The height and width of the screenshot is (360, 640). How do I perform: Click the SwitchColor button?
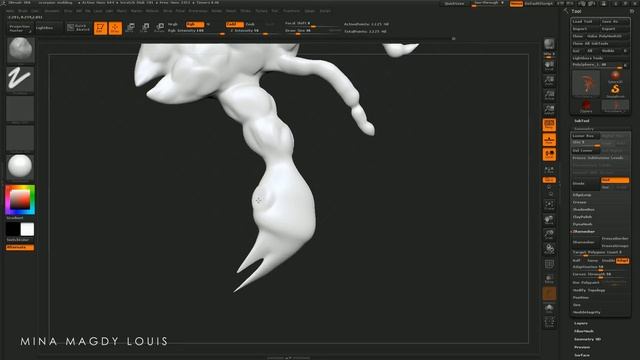click(x=18, y=240)
